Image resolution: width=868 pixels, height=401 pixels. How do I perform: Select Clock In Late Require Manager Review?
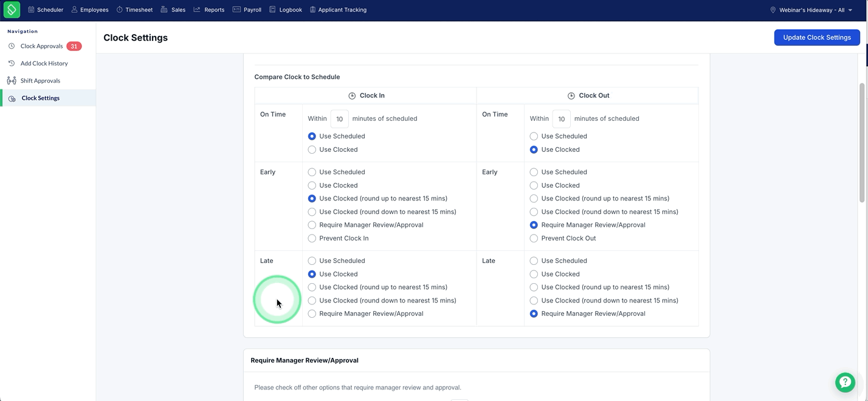[x=312, y=314]
